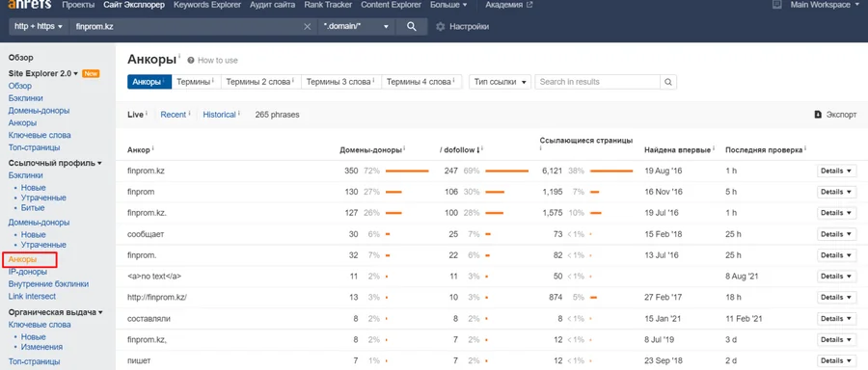Viewport: 868px width, 370px height.
Task: Click the Экспорт button label
Action: [841, 115]
